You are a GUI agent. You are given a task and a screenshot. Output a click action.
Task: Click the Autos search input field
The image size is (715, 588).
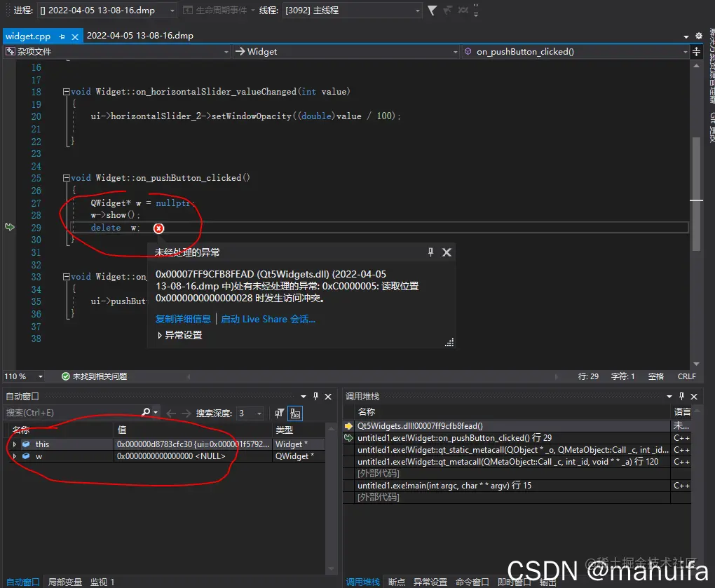click(x=71, y=413)
